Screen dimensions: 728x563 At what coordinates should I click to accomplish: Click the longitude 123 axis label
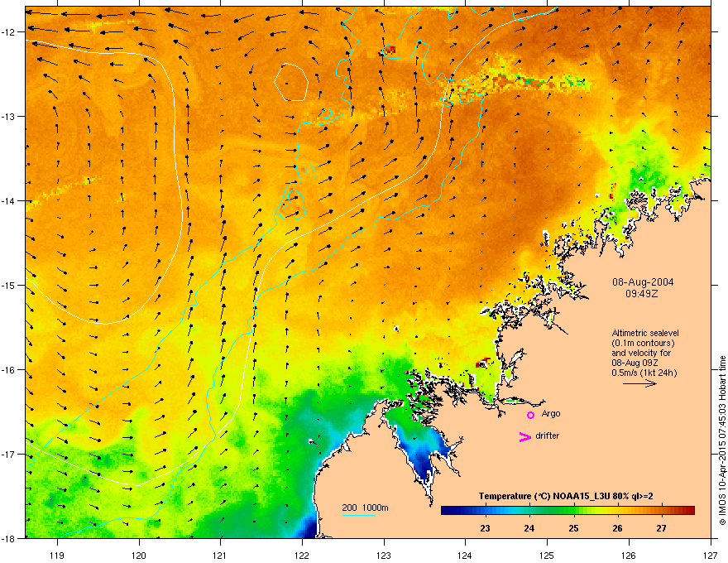coord(384,555)
